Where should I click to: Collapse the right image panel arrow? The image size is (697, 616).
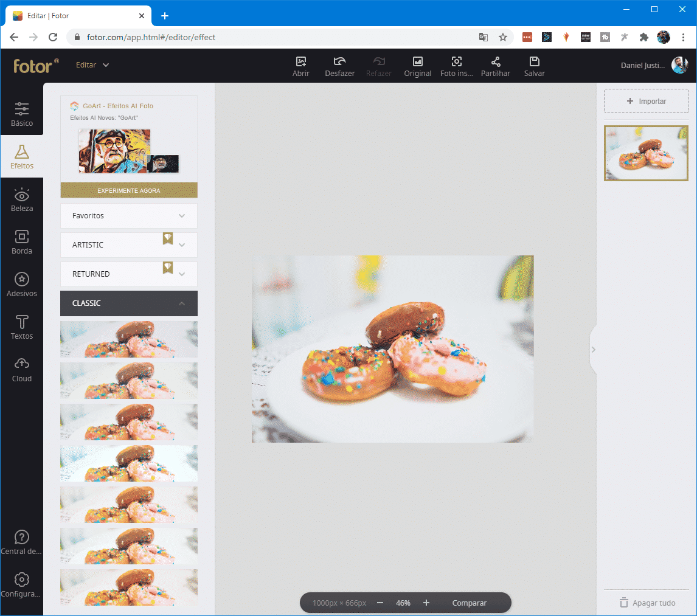click(x=593, y=350)
